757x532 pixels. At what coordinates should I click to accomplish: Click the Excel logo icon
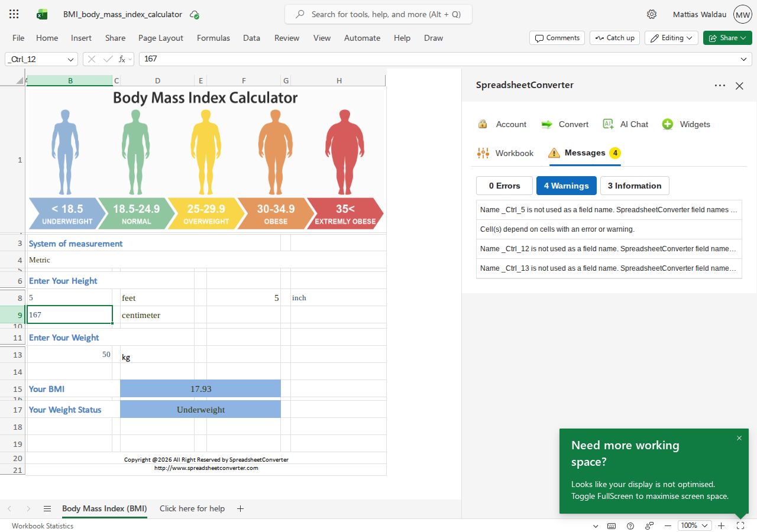tap(42, 14)
